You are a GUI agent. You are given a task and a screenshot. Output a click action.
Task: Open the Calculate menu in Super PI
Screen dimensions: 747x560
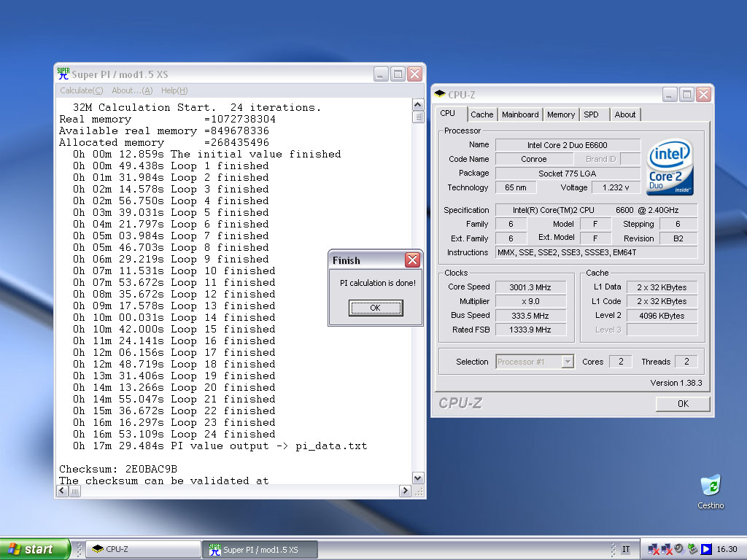[81, 90]
